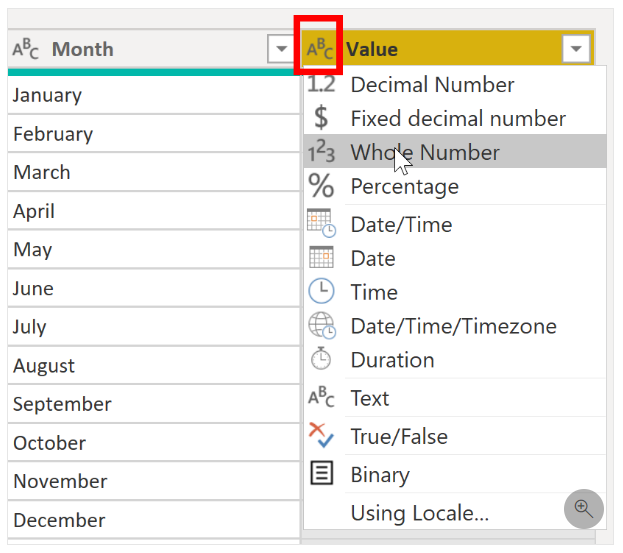Open the Month column filter dropdown
623x553 pixels.
281,49
